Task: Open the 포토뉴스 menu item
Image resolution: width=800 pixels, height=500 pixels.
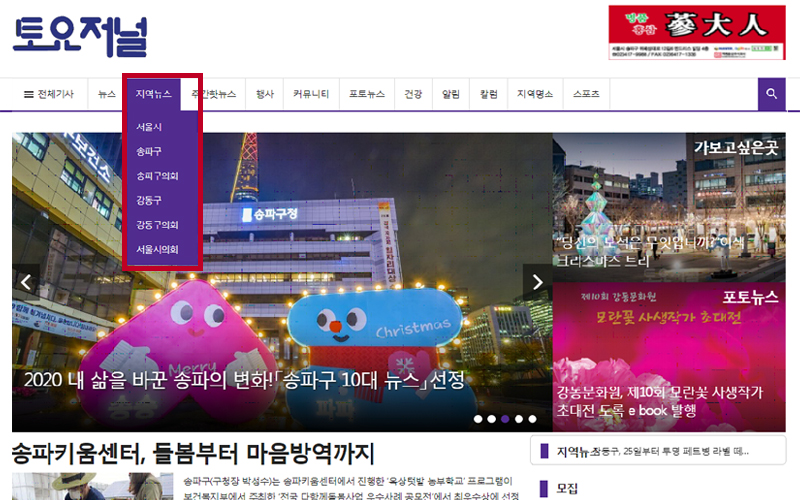Action: pos(367,94)
